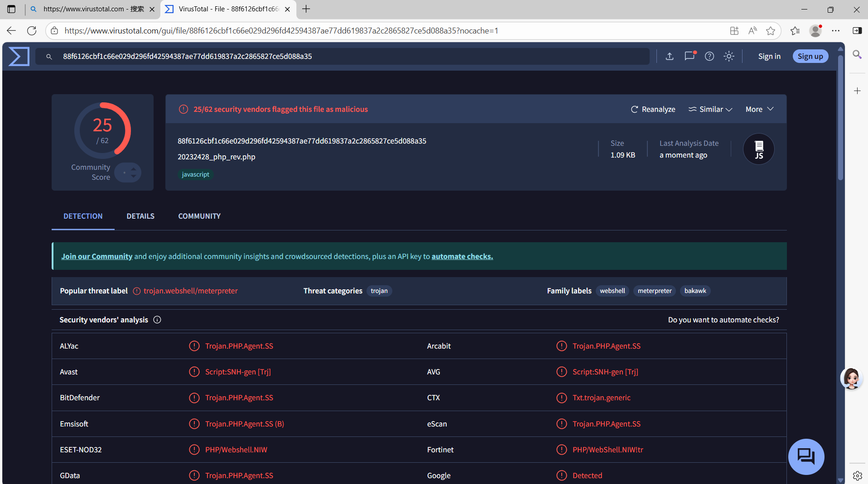Click ESET-NOD32's PHP/Webshell.NIW result
Viewport: 868px width, 484px height.
(x=236, y=450)
